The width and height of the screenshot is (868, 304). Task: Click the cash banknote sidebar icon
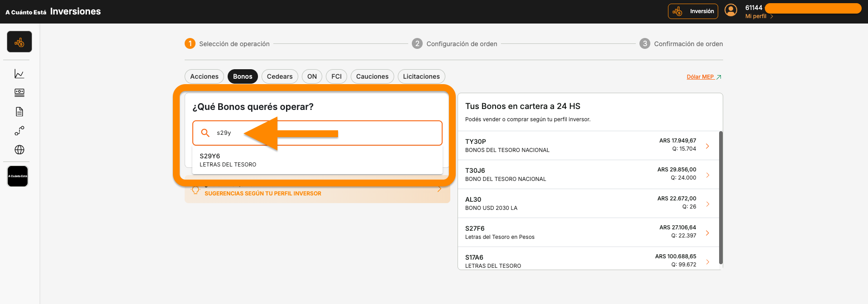pyautogui.click(x=19, y=93)
